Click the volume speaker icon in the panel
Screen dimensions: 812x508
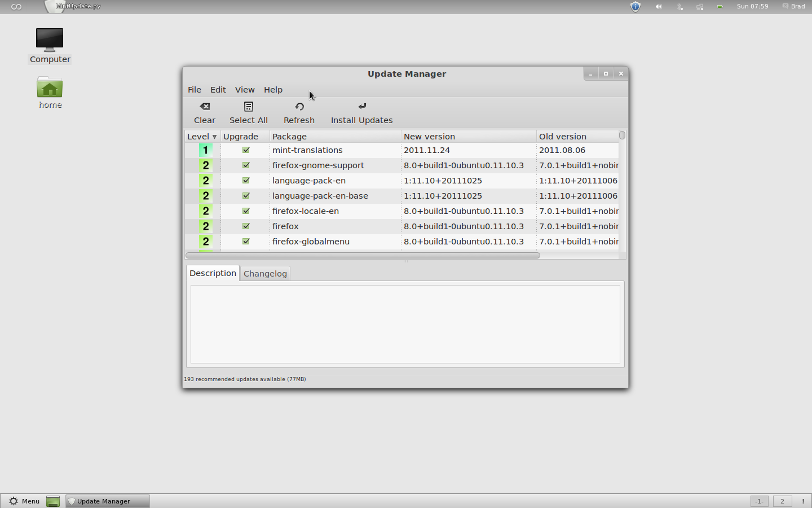658,7
